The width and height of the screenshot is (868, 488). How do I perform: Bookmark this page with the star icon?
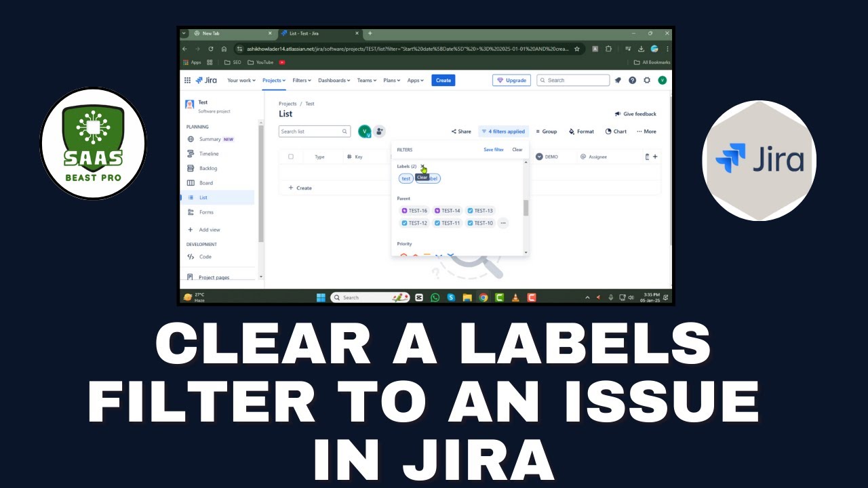click(x=577, y=49)
